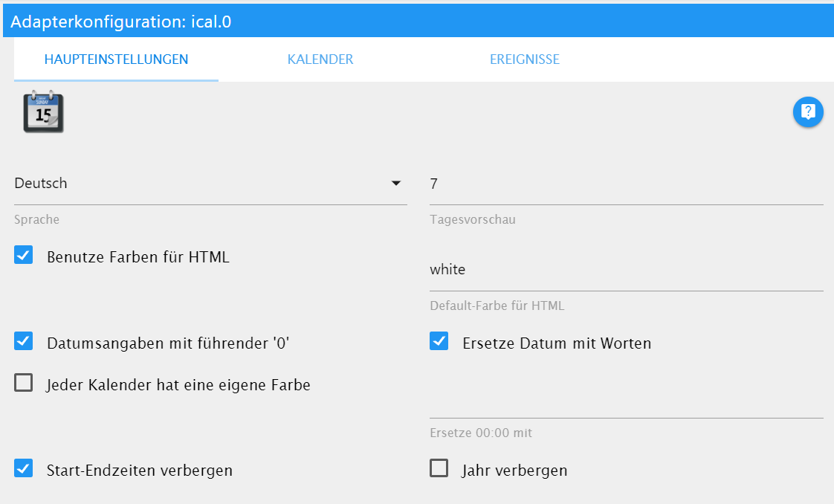Select the Haupteinstellungen tab

[116, 59]
